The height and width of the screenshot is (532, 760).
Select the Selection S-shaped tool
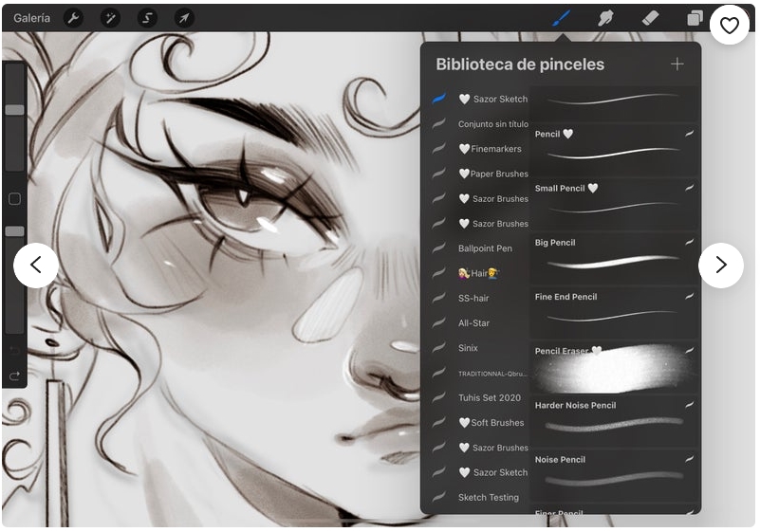[x=147, y=18]
